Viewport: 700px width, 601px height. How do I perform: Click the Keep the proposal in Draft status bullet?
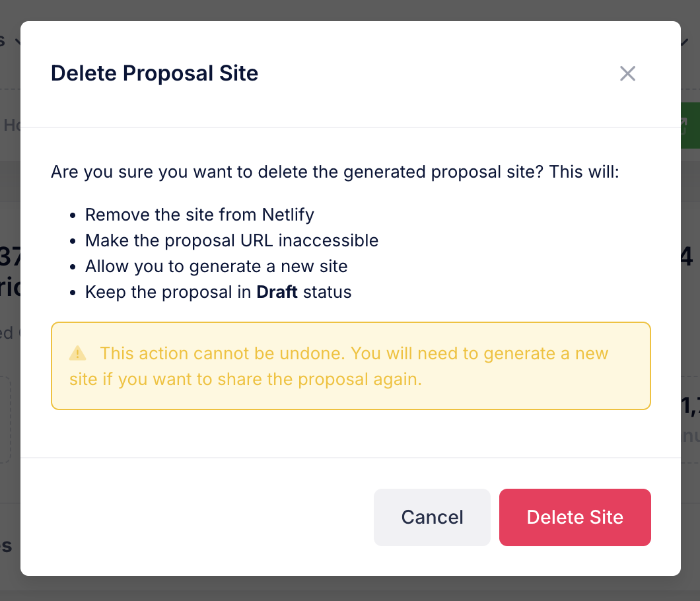[x=218, y=292]
